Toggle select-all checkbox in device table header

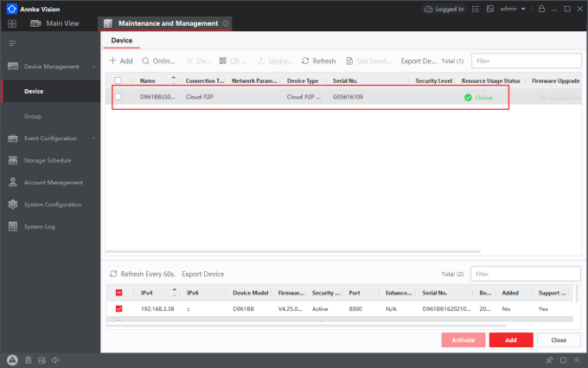118,81
